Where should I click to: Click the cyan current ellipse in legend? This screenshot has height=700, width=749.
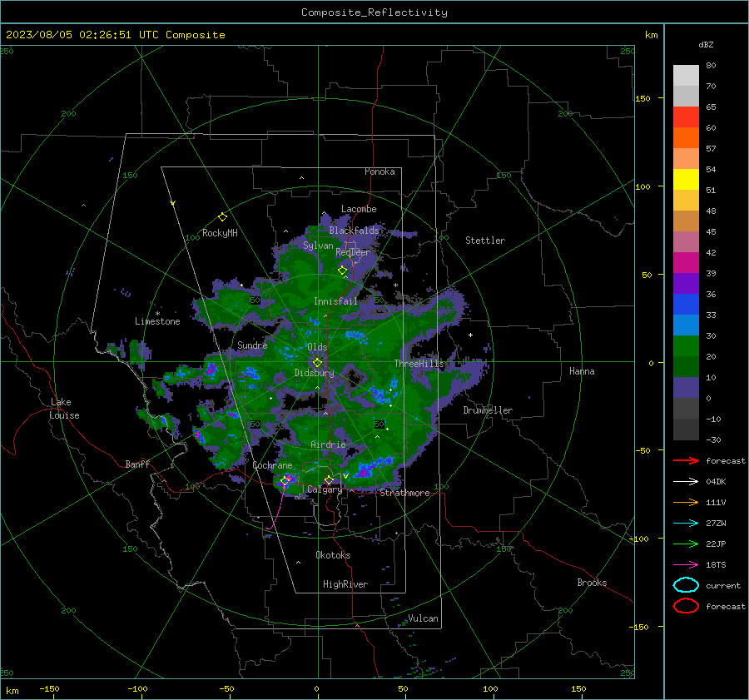tap(686, 585)
